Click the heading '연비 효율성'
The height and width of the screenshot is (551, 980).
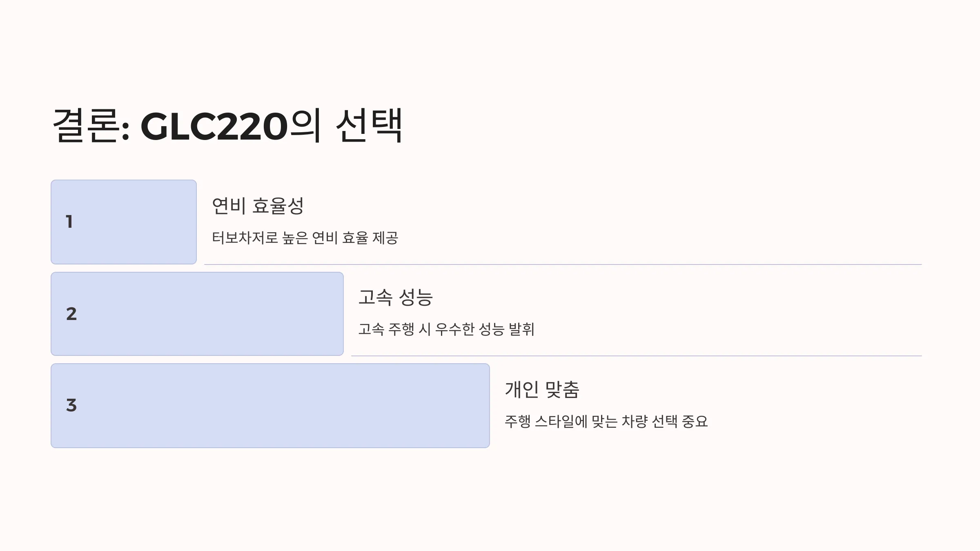tap(258, 206)
